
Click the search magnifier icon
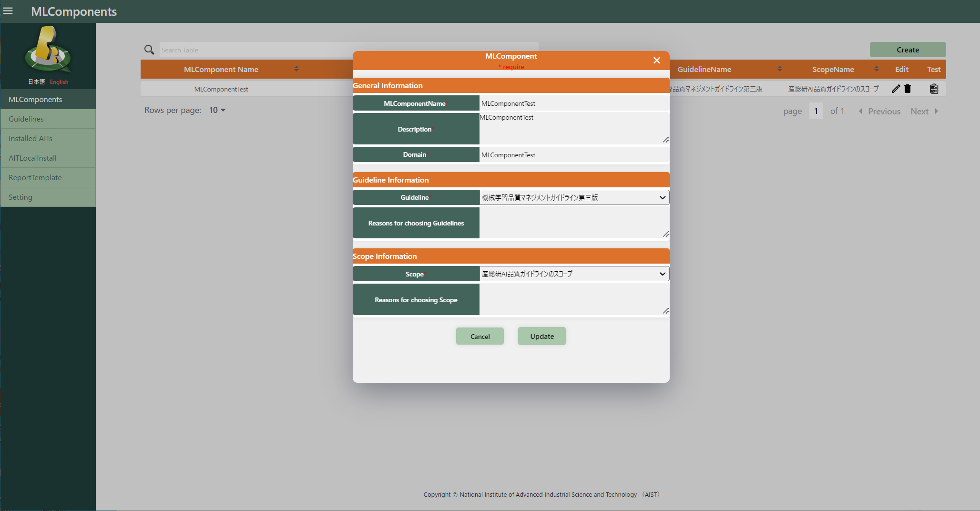click(149, 50)
